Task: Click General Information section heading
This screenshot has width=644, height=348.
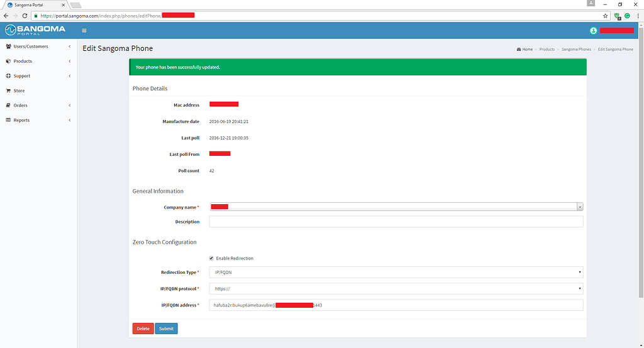Action: coord(158,191)
